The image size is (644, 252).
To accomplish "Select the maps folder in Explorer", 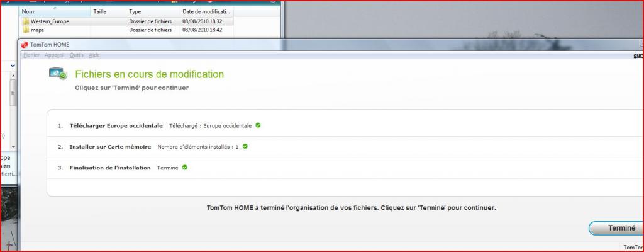I will 37,30.
